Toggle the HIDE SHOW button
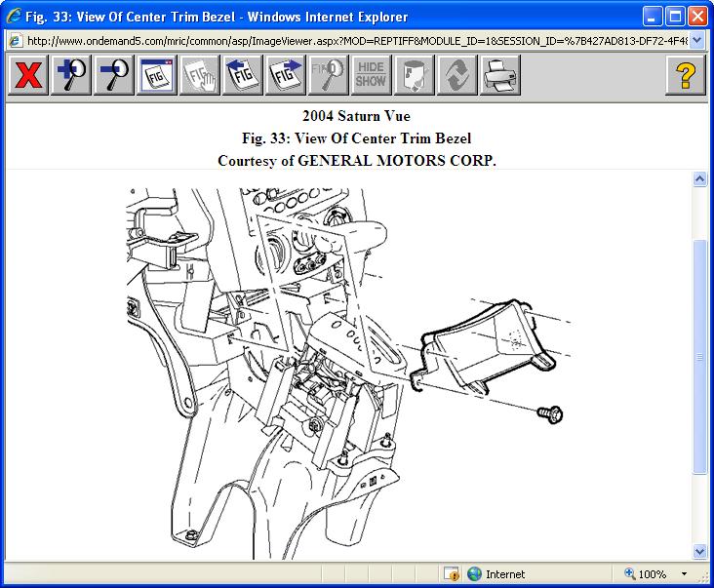The width and height of the screenshot is (714, 588). 371,75
